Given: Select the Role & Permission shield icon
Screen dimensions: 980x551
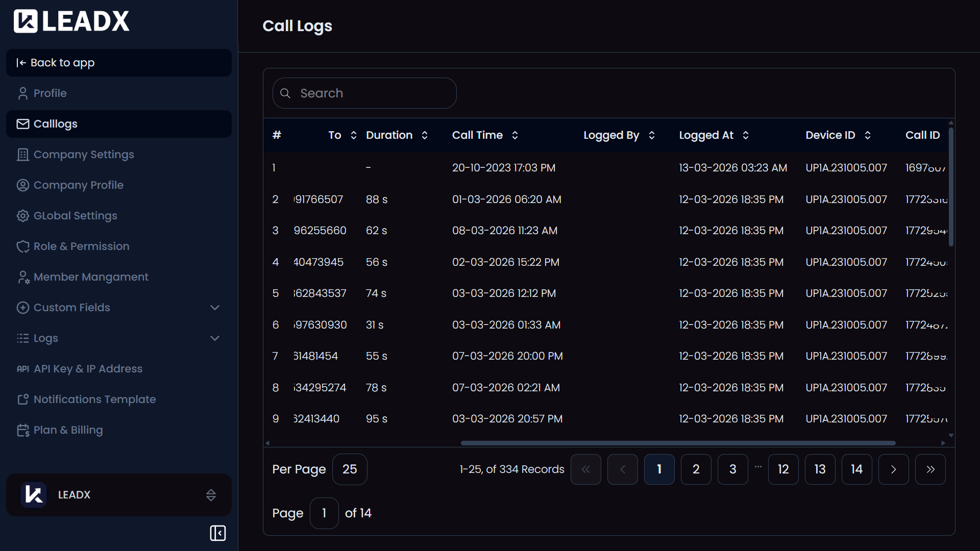Looking at the screenshot, I should [22, 246].
